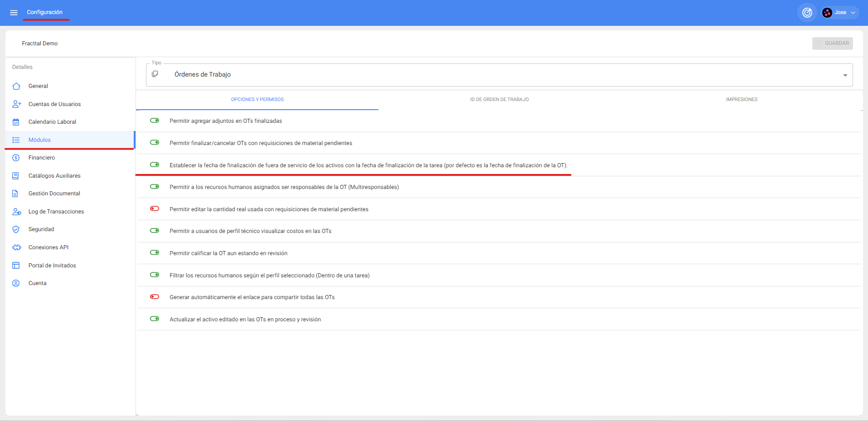Open Conexiones API puzzle icon
The width and height of the screenshot is (868, 421).
point(16,247)
